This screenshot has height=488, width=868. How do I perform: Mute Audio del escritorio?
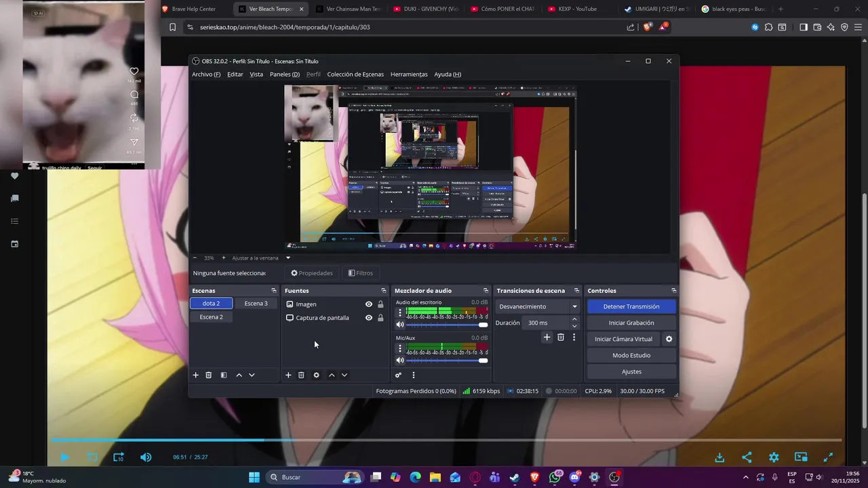(x=400, y=325)
